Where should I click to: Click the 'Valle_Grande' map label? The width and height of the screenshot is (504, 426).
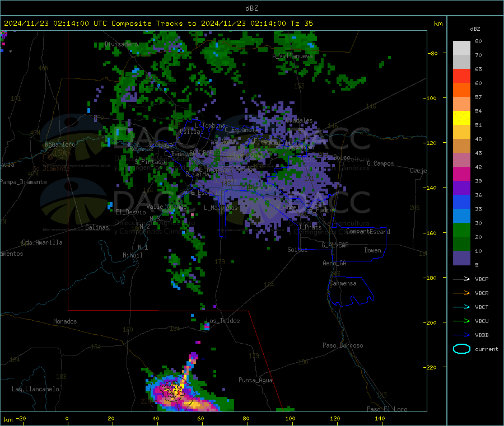166,207
